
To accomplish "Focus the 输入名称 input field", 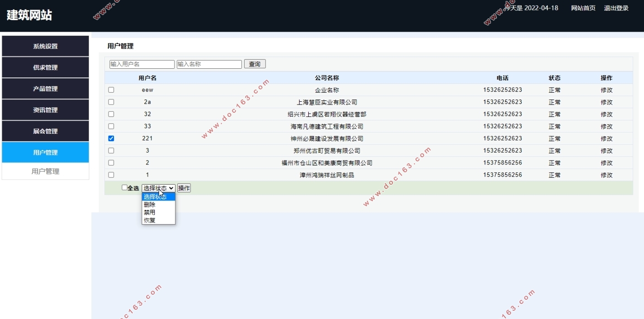I will [x=209, y=64].
